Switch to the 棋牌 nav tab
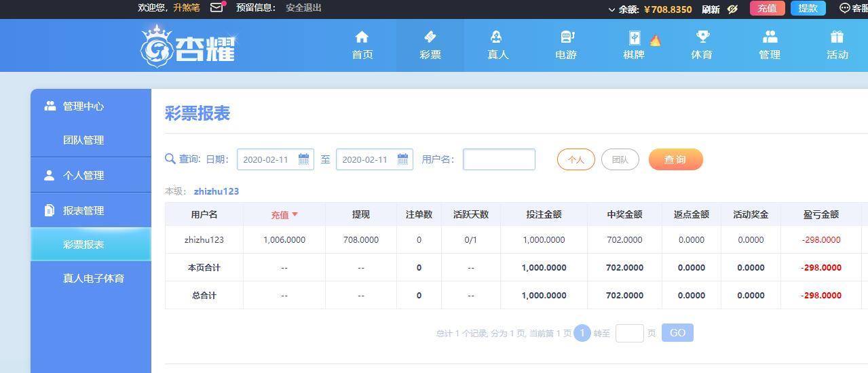The image size is (868, 373). 634,45
